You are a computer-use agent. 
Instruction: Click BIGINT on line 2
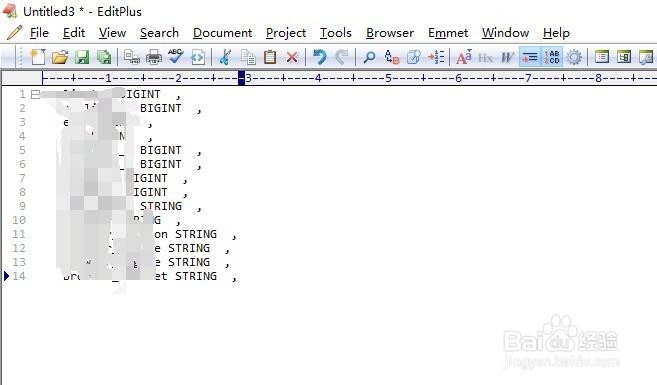pos(160,108)
